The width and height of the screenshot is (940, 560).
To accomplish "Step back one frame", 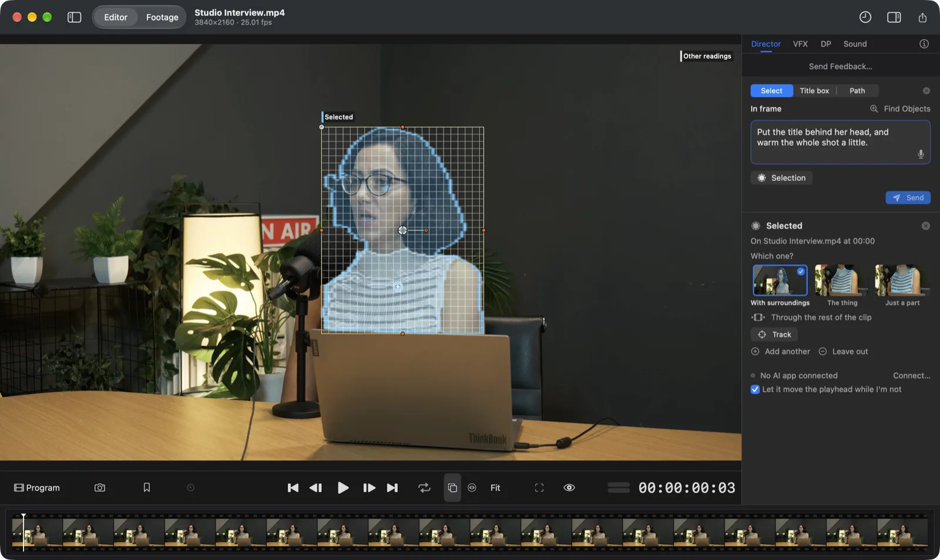I will point(315,488).
